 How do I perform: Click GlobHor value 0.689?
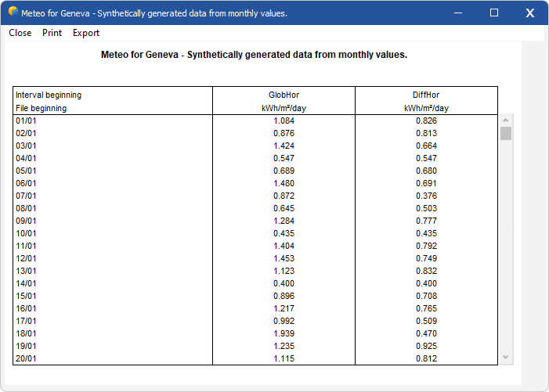pos(284,171)
